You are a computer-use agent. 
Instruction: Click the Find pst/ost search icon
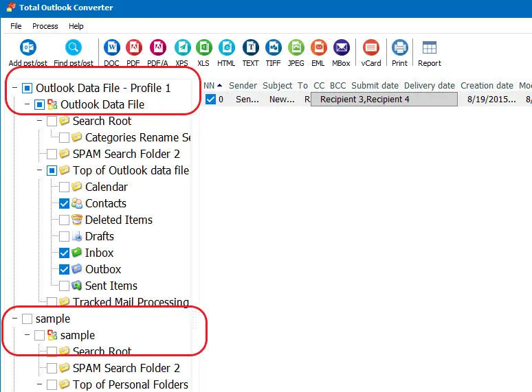pos(73,48)
